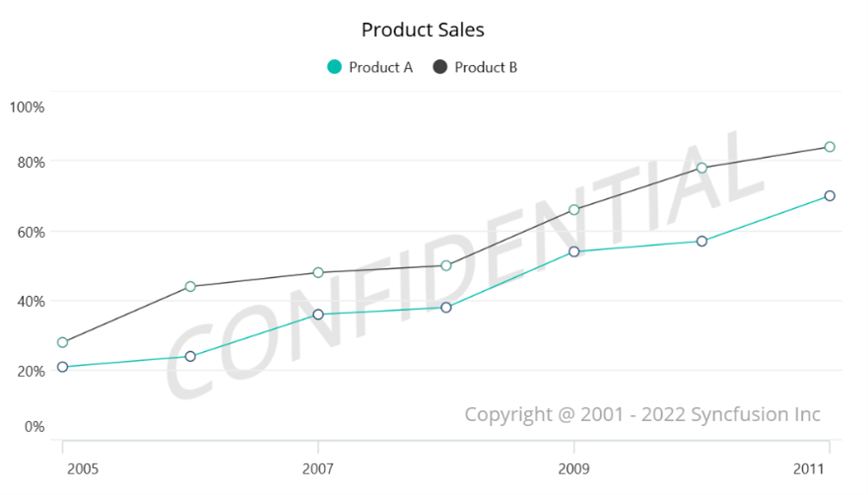
Task: Click the Product Sales chart title
Action: [423, 30]
